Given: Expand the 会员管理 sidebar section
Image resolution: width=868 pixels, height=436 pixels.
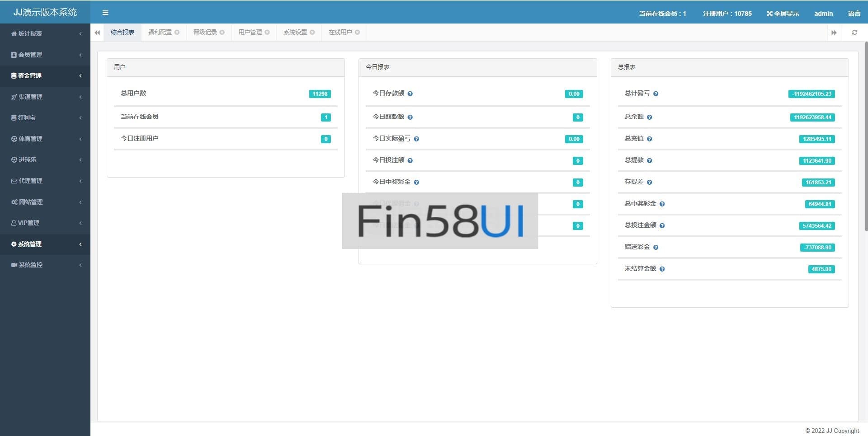Looking at the screenshot, I should (45, 55).
